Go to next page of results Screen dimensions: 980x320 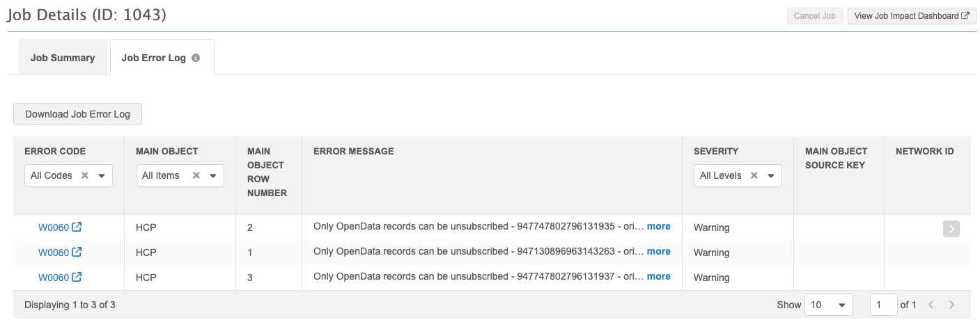[x=951, y=305]
